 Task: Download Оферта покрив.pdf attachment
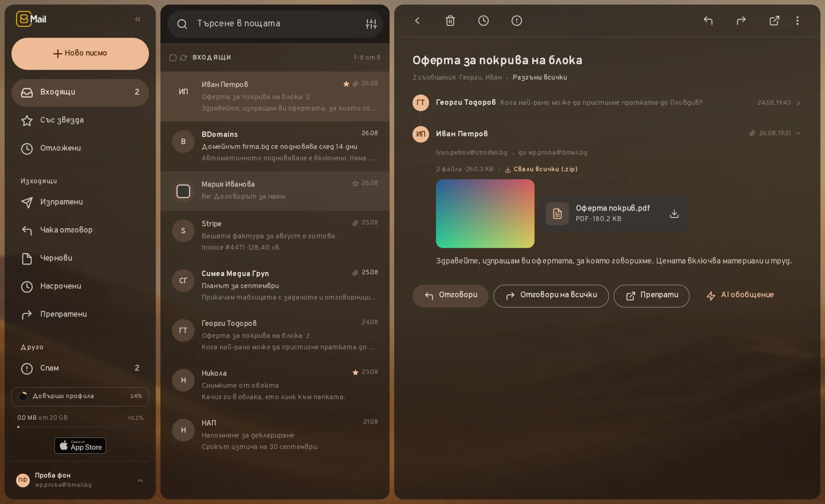coord(674,214)
